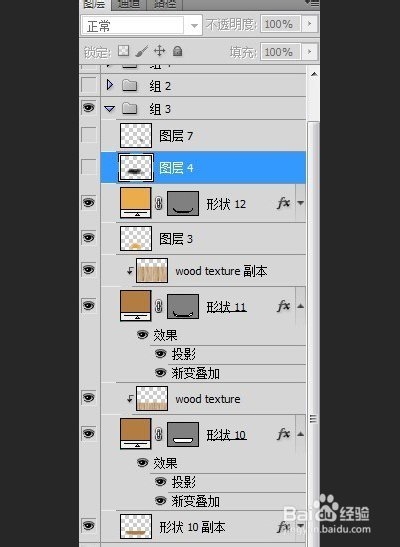Hide the 形状 10 layer
The width and height of the screenshot is (400, 547).
tap(89, 434)
